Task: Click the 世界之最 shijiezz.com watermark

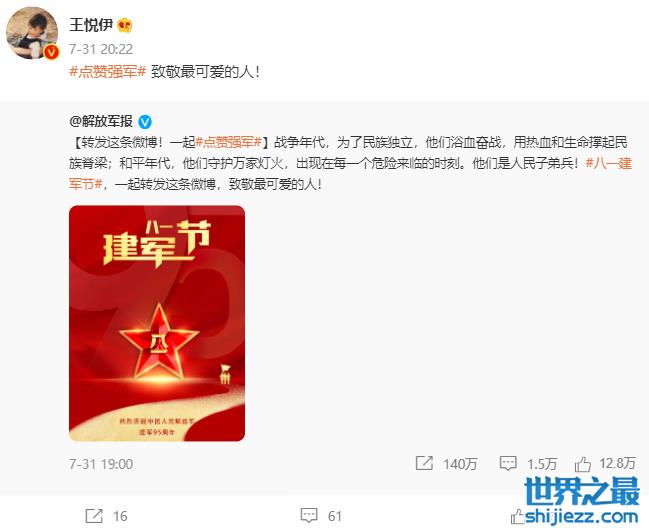Action: click(x=582, y=500)
